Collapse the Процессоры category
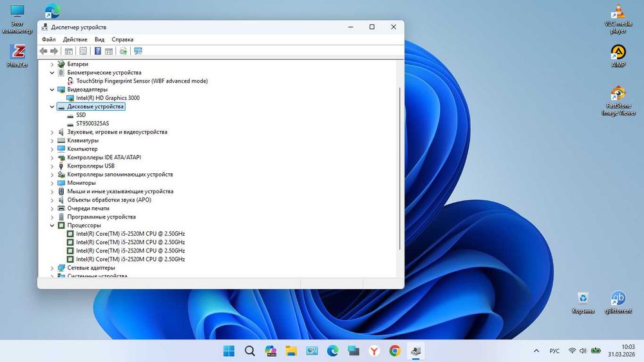The image size is (644, 362). 52,225
